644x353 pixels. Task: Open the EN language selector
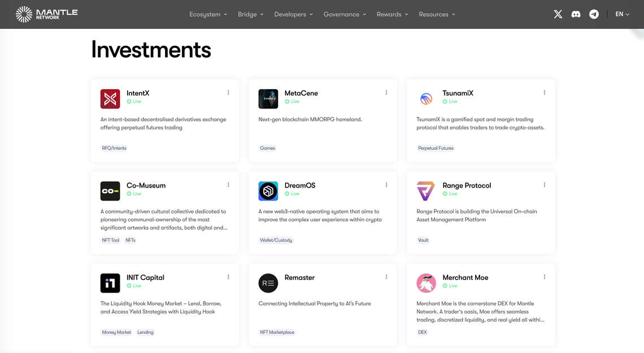click(x=622, y=14)
